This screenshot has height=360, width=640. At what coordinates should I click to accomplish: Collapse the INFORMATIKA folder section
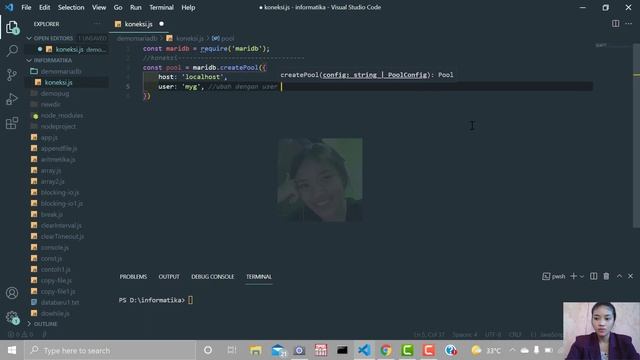[x=53, y=60]
